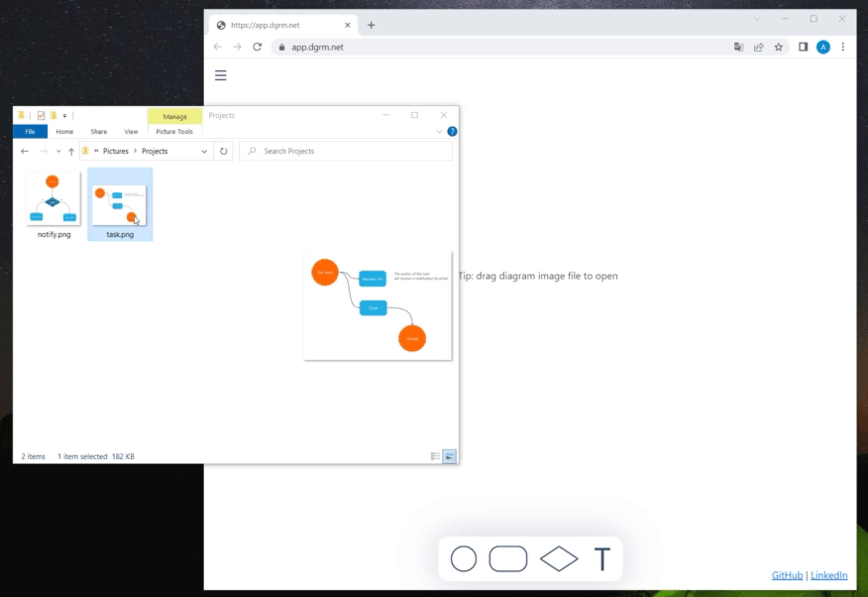Open the GitHub link
The image size is (868, 597).
tap(787, 575)
